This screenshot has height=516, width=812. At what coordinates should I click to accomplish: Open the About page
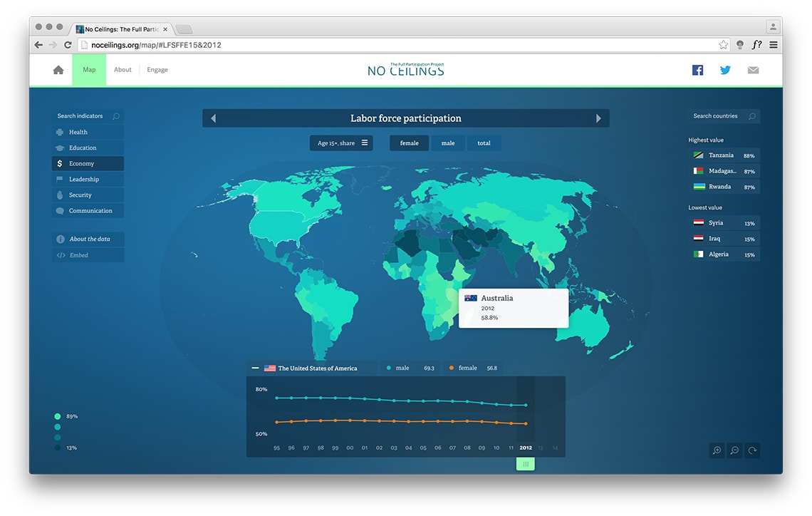[x=123, y=69]
